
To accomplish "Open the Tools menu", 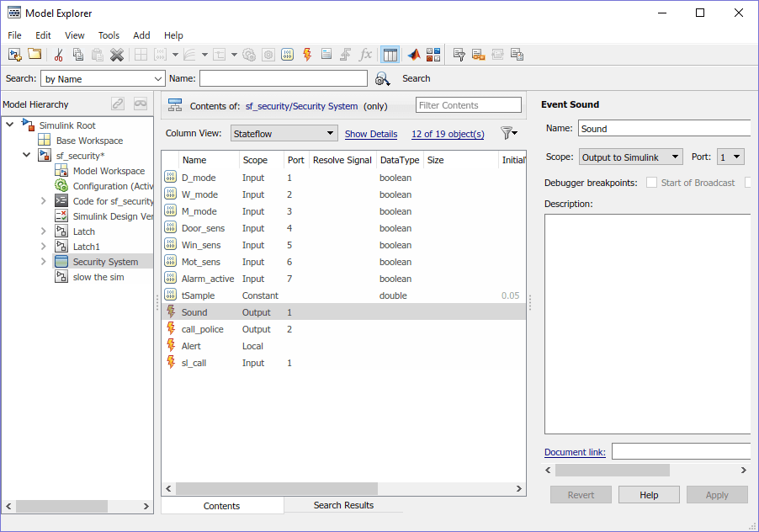I will (x=109, y=35).
